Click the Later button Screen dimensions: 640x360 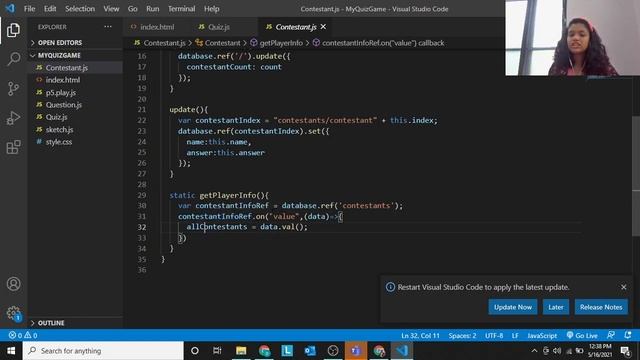point(556,307)
